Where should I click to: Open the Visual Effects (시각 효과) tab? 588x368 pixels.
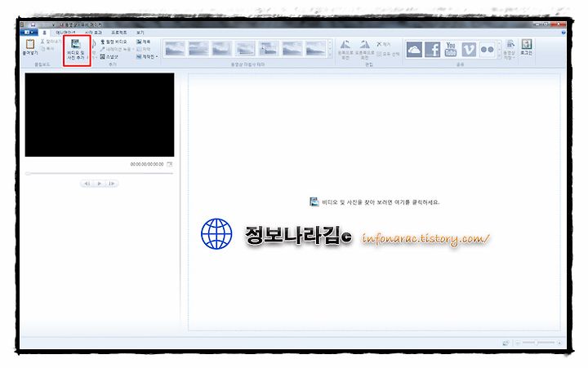(93, 33)
